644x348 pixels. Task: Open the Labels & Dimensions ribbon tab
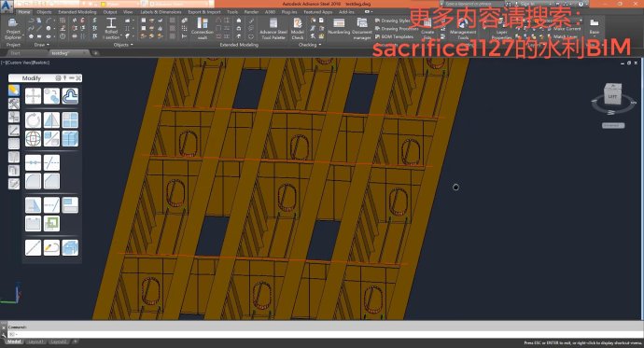click(x=161, y=12)
